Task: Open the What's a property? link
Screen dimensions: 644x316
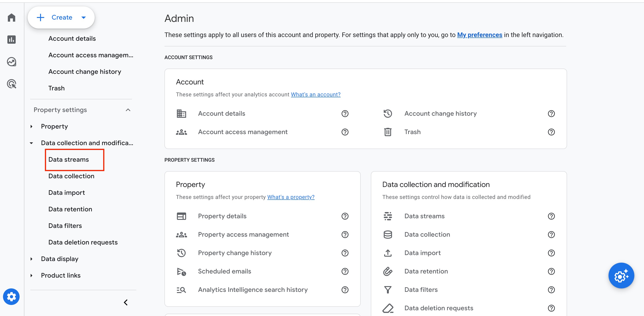Action: tap(291, 197)
